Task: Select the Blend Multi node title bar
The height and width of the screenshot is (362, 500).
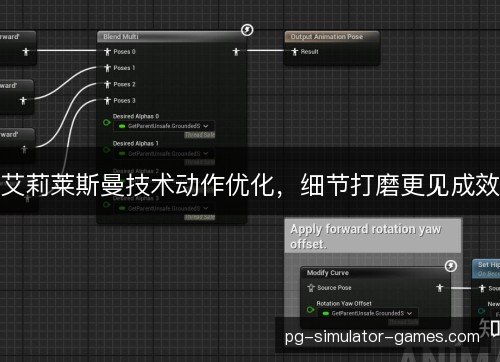Action: (172, 37)
